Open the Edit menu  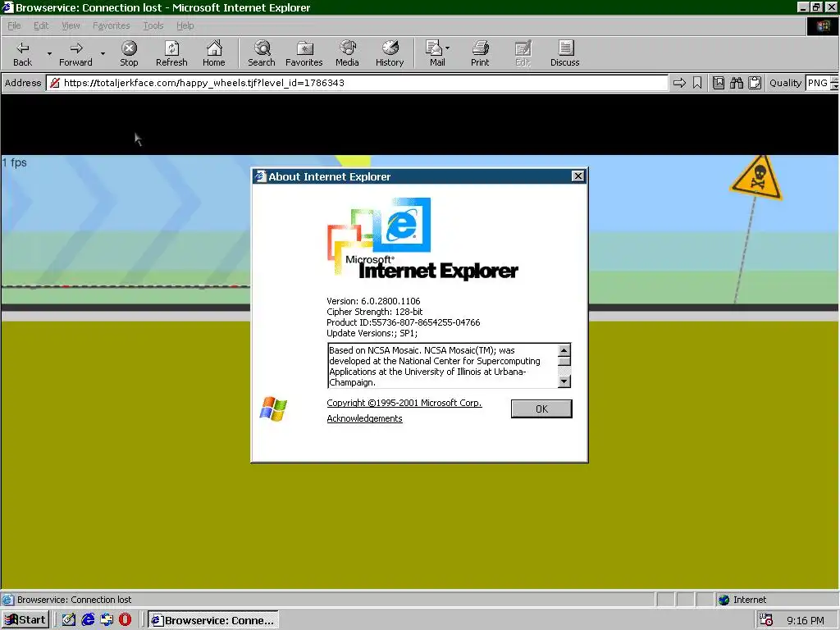tap(41, 25)
